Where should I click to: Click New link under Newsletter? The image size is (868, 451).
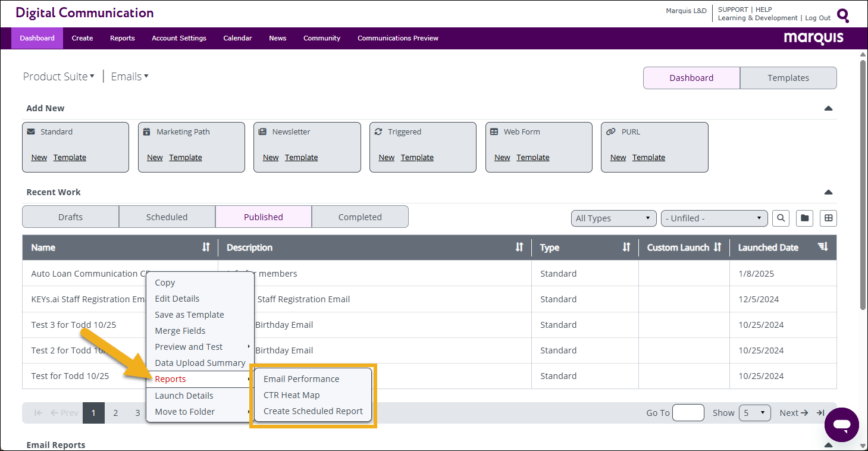pos(271,158)
